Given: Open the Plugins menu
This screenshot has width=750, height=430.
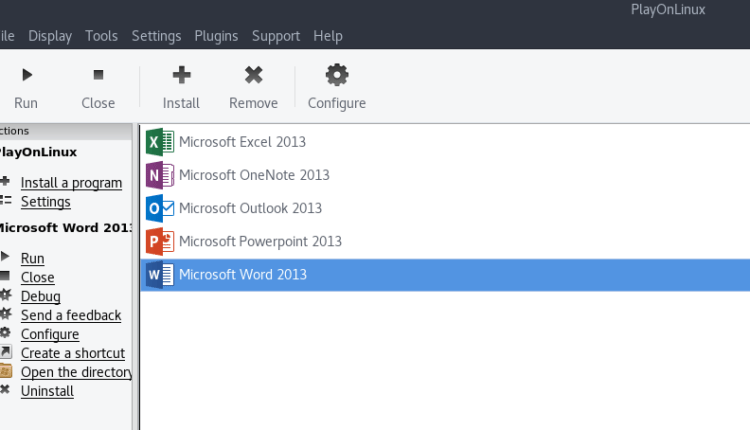Looking at the screenshot, I should (216, 36).
